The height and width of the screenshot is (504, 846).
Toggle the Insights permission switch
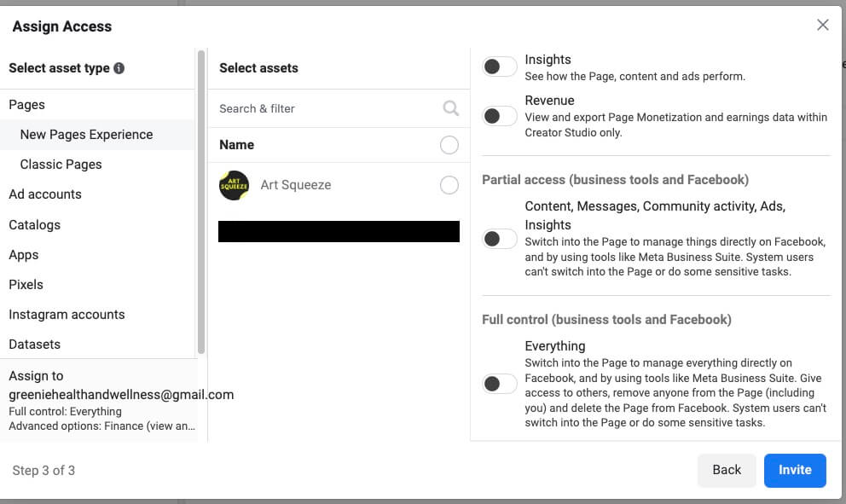499,67
